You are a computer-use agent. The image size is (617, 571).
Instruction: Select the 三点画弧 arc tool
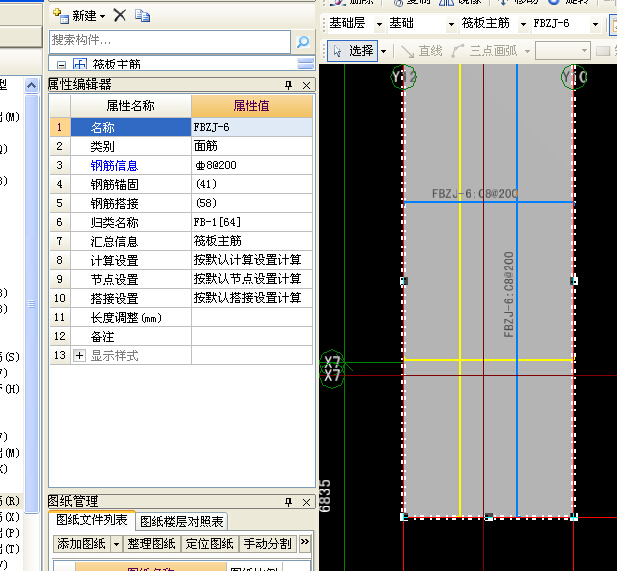click(x=484, y=51)
